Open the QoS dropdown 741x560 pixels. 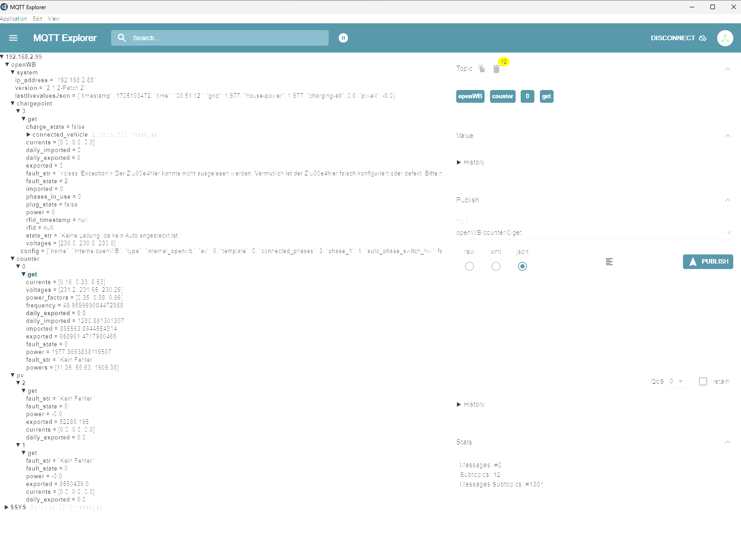[x=677, y=381]
